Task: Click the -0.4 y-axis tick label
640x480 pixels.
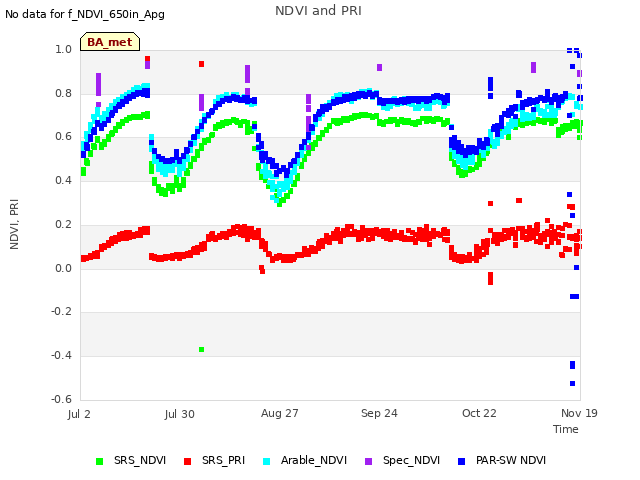Action: (62, 356)
